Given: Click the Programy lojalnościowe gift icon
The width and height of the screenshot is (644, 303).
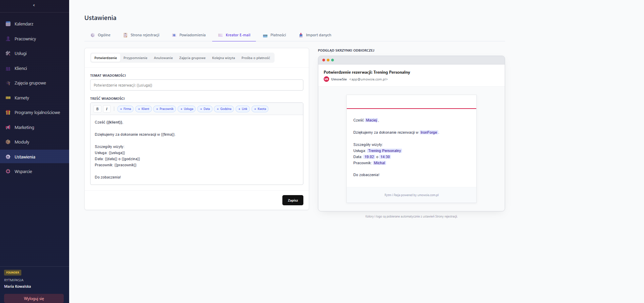Looking at the screenshot, I should pyautogui.click(x=8, y=112).
